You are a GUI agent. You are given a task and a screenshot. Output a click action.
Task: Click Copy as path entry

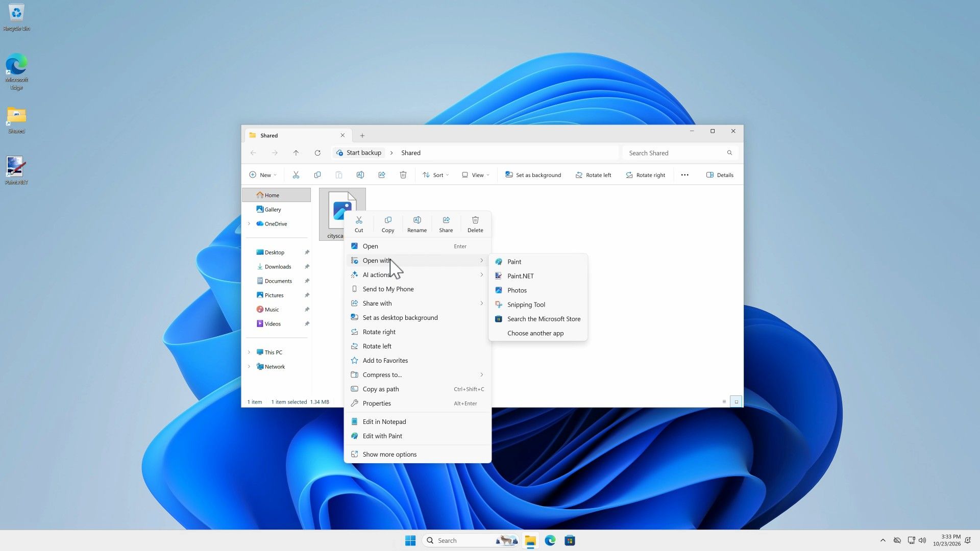418,389
